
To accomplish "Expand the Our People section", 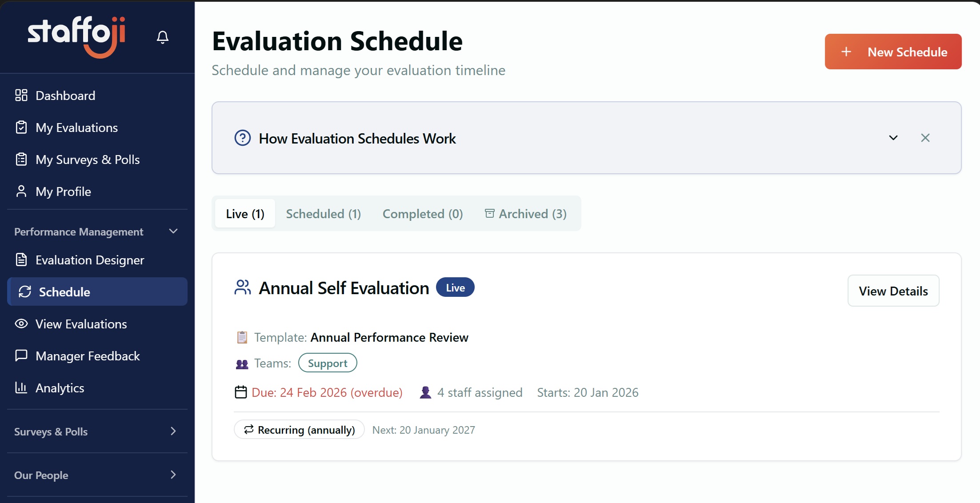I will [173, 475].
